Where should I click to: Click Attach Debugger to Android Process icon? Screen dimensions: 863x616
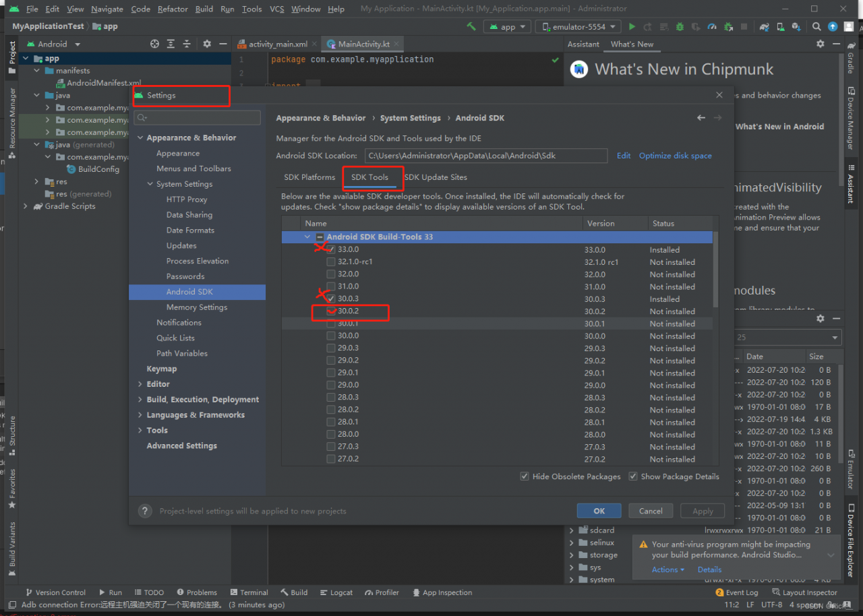click(x=729, y=26)
